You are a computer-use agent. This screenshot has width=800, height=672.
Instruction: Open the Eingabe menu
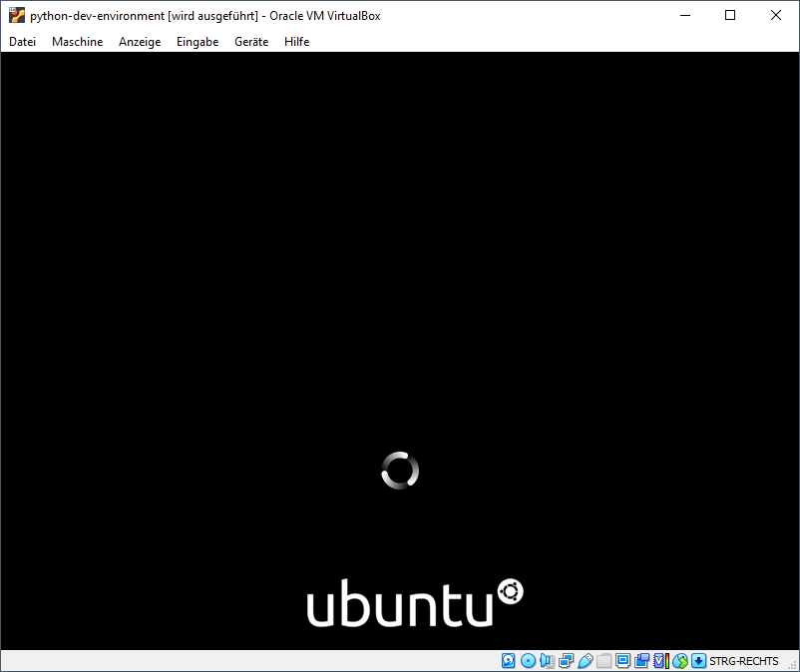pyautogui.click(x=197, y=41)
